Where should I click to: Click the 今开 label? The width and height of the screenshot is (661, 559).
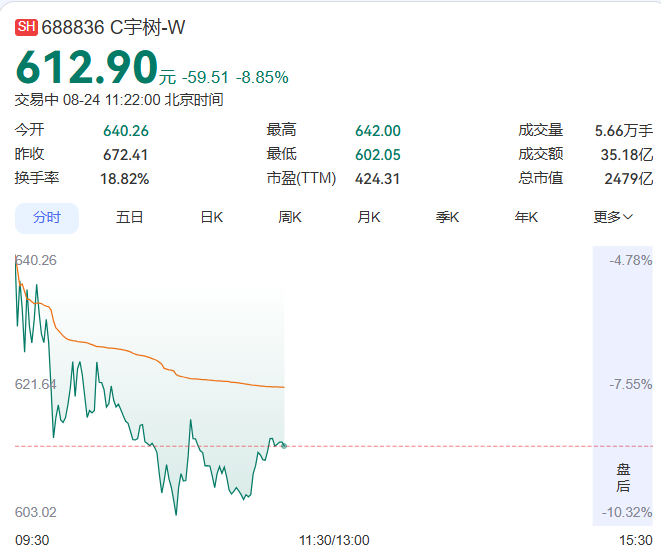30,129
